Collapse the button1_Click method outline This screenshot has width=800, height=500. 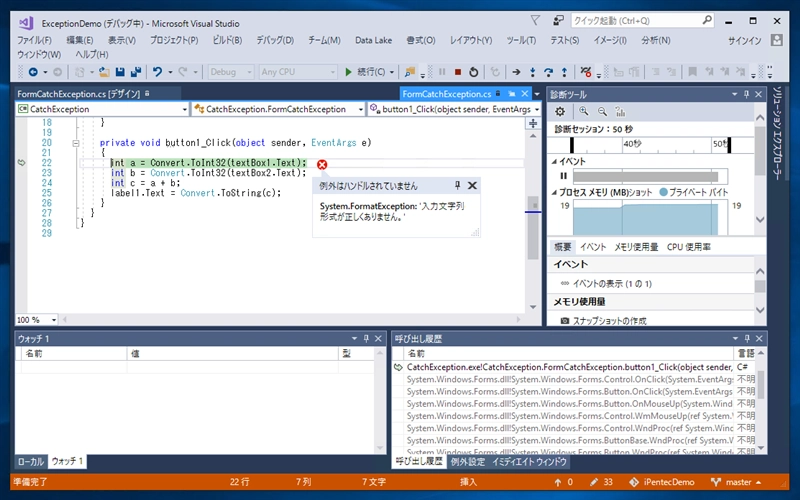(76, 143)
